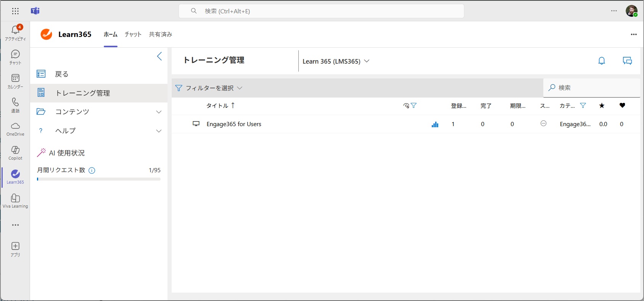Click the カテ... column header
This screenshot has height=301, width=644.
coord(567,106)
